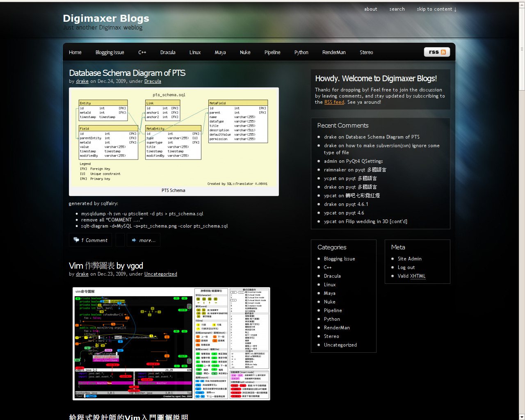
Task: Open C++ in Categories sidebar
Action: 328,267
